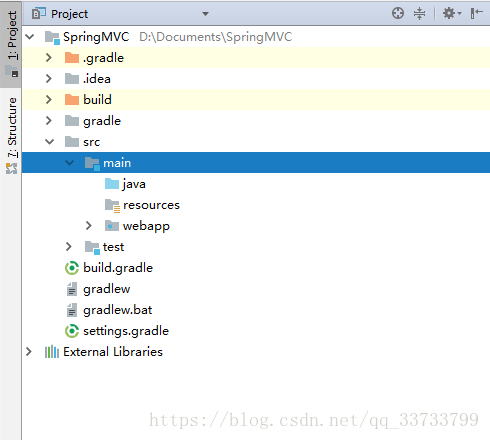Image resolution: width=490 pixels, height=440 pixels.
Task: Click the Structure tab icon in sidebar
Action: (x=12, y=168)
